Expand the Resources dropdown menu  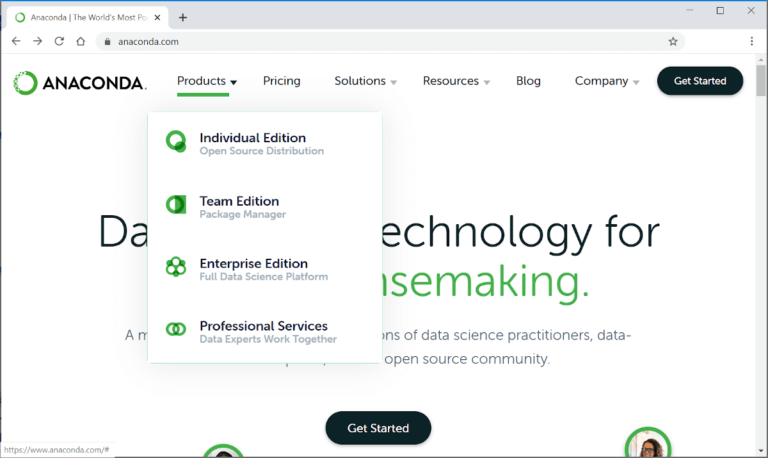(x=456, y=81)
